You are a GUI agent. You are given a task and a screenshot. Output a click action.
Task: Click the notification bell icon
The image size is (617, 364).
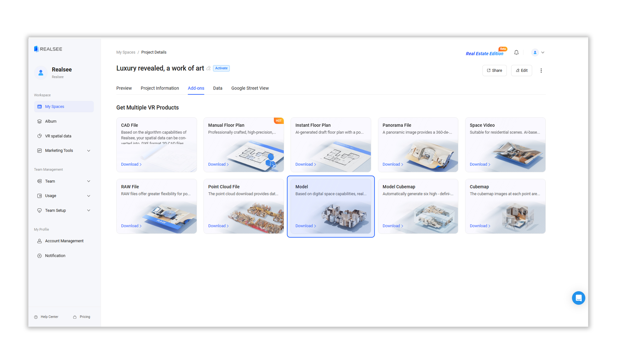coord(516,53)
